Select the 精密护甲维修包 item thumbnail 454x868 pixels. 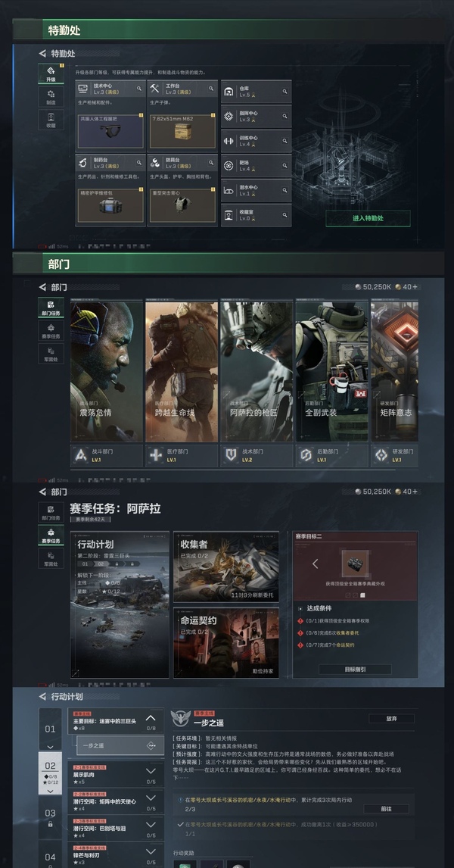pyautogui.click(x=110, y=205)
